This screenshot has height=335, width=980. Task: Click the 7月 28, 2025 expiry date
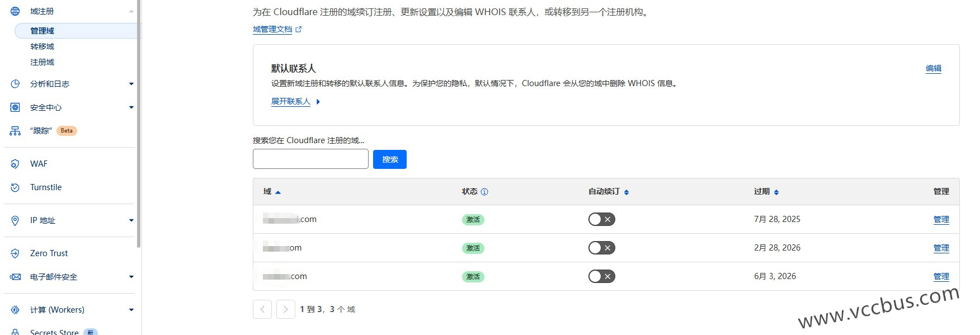pos(777,219)
